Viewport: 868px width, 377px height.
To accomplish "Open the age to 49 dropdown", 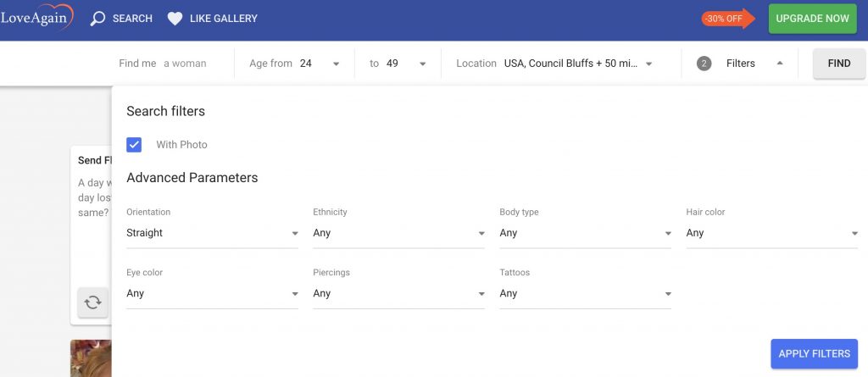I will point(398,64).
